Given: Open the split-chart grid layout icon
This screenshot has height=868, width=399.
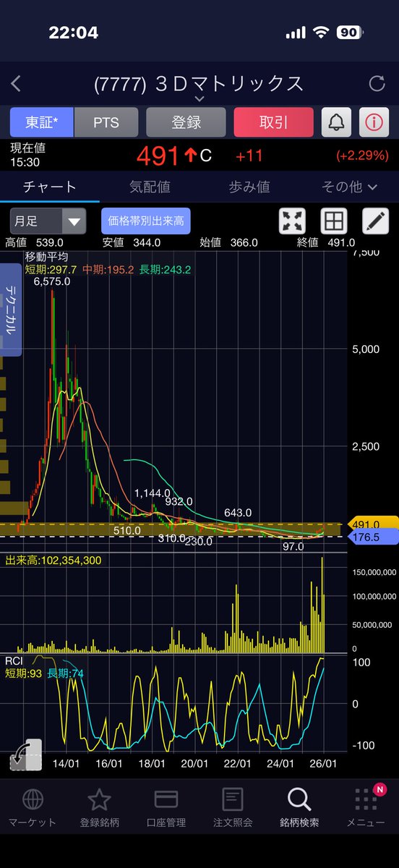Looking at the screenshot, I should pyautogui.click(x=334, y=221).
